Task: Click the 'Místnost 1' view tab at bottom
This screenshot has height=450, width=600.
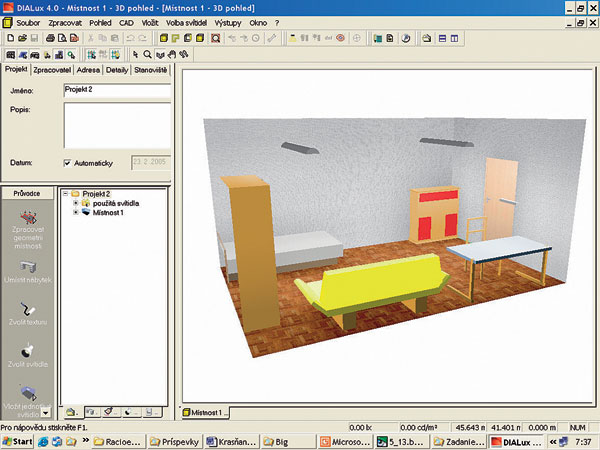Action: click(205, 411)
